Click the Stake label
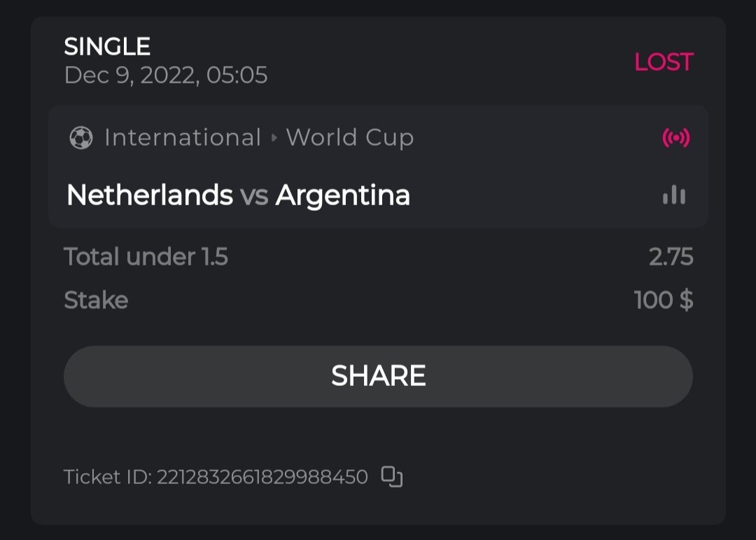 (x=96, y=300)
